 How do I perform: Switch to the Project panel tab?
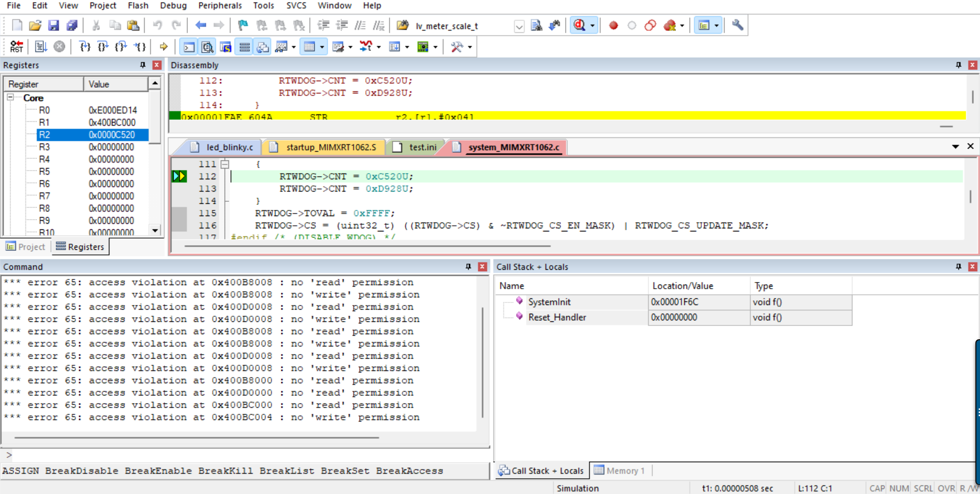tap(26, 247)
